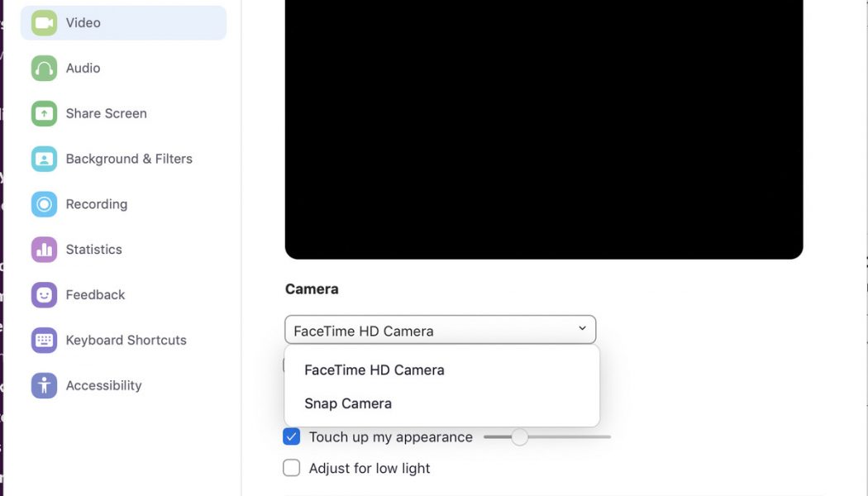Screen dimensions: 868x496
Task: Click the Share Screen icon
Action: [x=44, y=113]
